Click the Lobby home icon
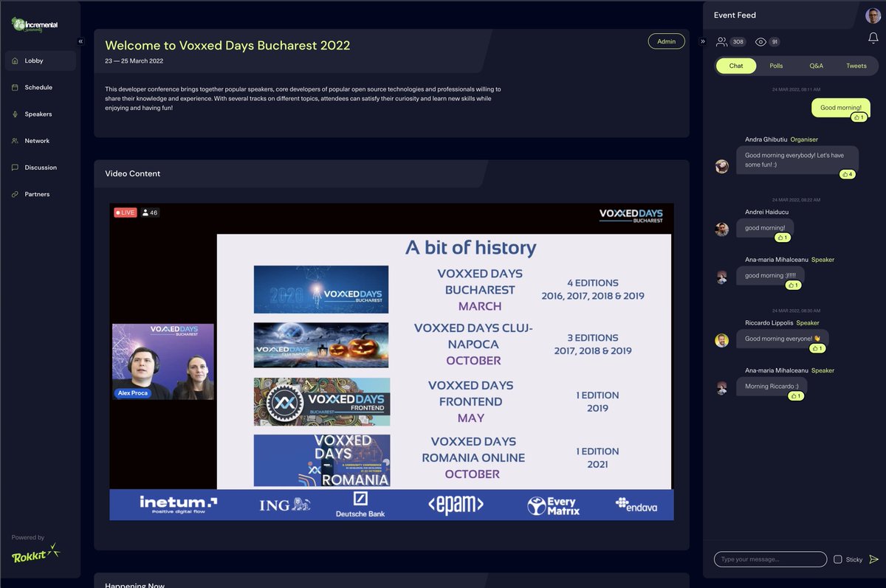The width and height of the screenshot is (886, 588). click(15, 60)
